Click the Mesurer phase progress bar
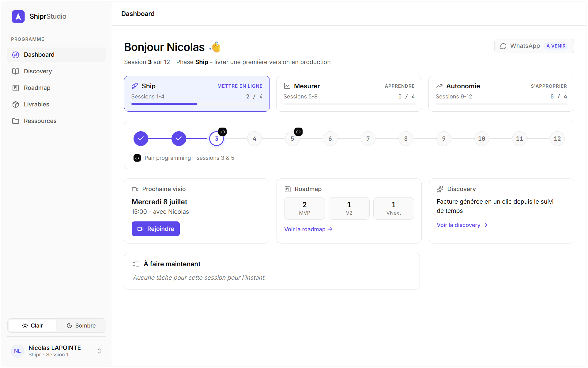 click(x=349, y=104)
